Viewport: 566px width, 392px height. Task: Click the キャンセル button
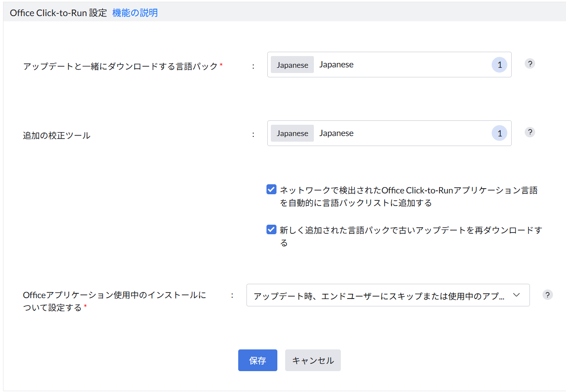click(313, 360)
